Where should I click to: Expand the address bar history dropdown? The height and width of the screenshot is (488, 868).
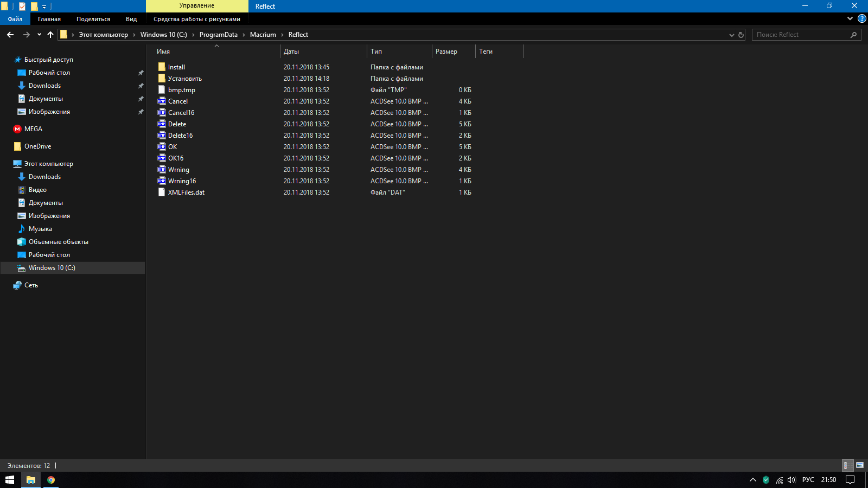pyautogui.click(x=731, y=35)
